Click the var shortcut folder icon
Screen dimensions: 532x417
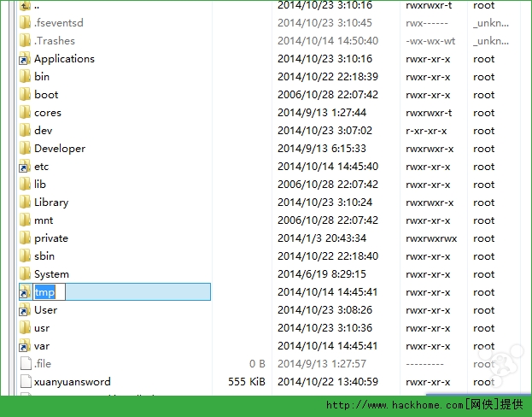pos(25,346)
